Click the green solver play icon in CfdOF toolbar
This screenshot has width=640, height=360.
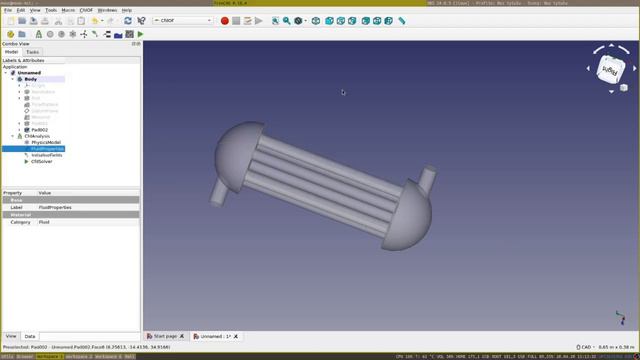[x=141, y=34]
